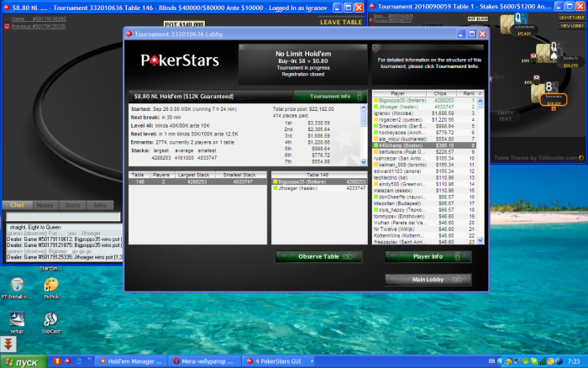This screenshot has height=368, width=588.
Task: Click the red double-arrow download icon
Action: pos(8,344)
